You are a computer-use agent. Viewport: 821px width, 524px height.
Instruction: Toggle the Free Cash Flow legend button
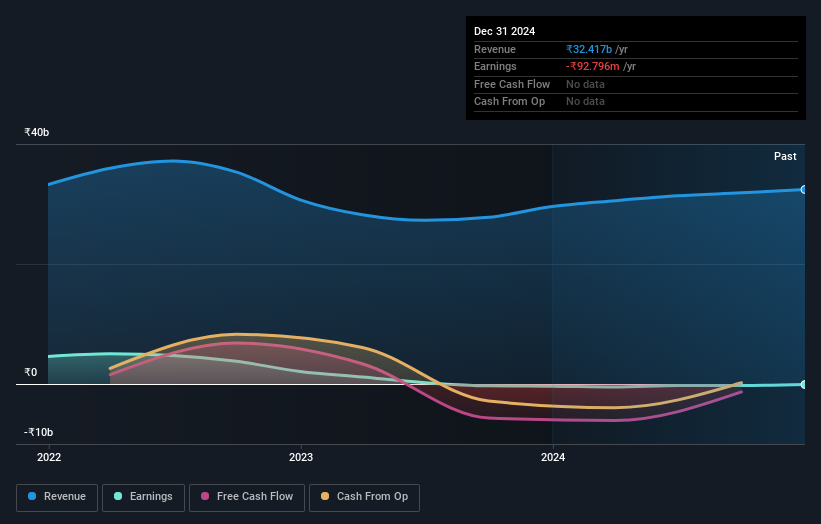247,497
